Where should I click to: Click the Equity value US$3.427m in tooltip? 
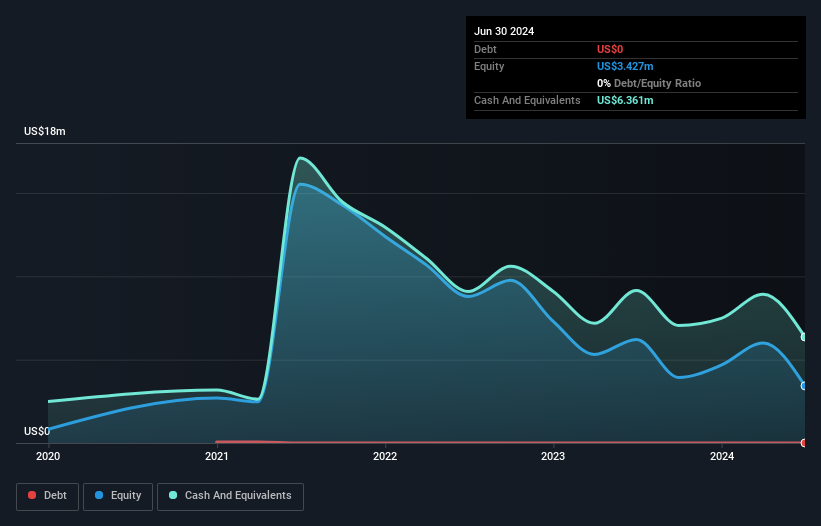click(625, 66)
